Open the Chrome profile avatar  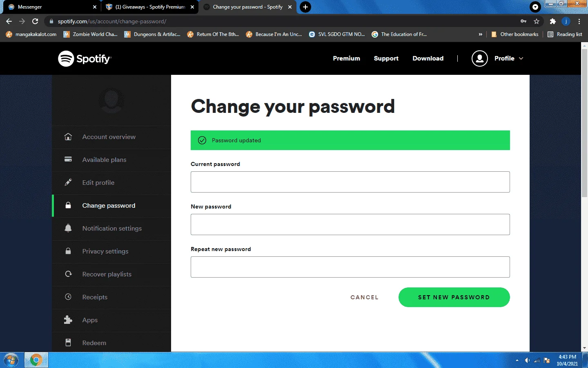(x=566, y=21)
